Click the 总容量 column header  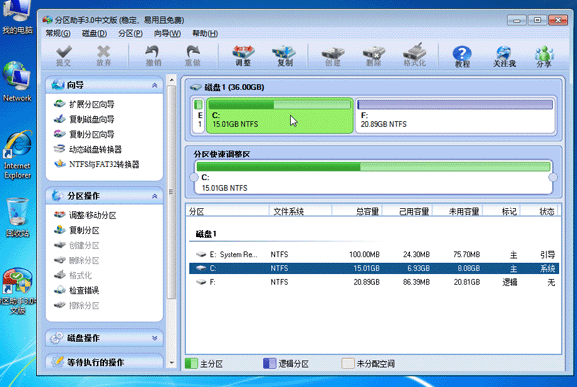tap(357, 211)
